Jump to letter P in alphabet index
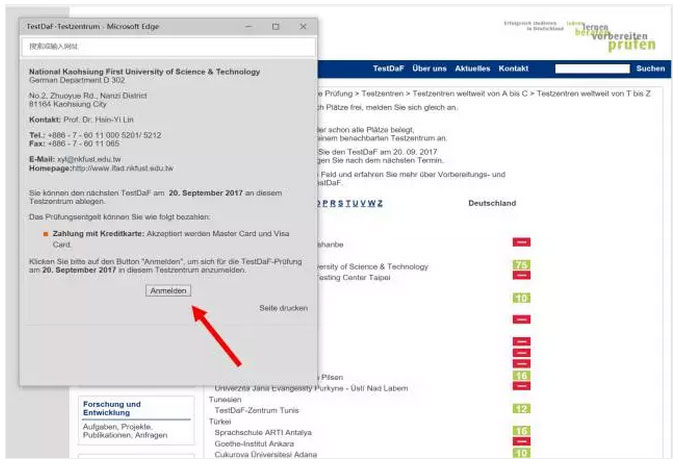 tap(325, 203)
